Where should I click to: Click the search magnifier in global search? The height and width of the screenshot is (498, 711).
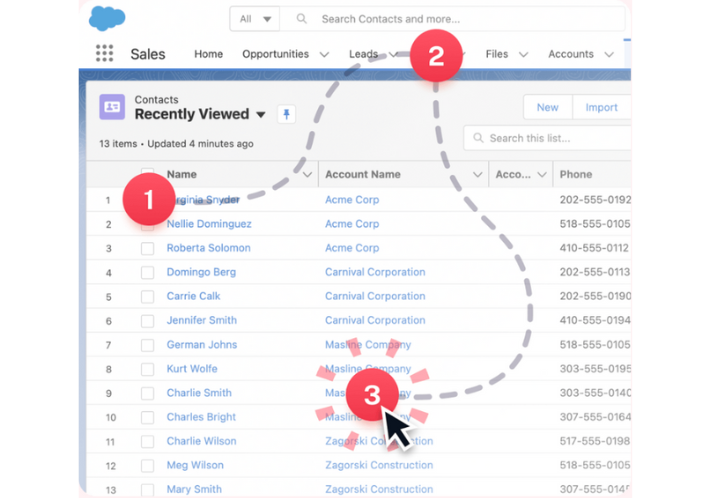click(302, 19)
